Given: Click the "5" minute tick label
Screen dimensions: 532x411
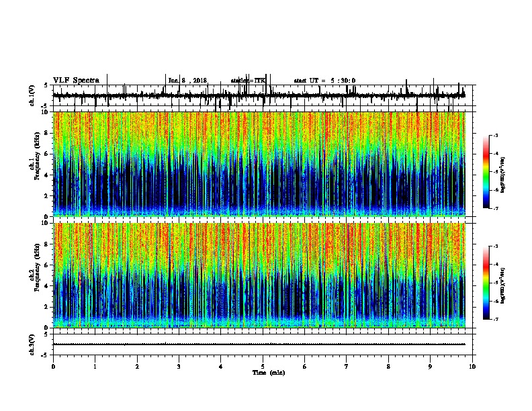Looking at the screenshot, I should [x=263, y=367].
